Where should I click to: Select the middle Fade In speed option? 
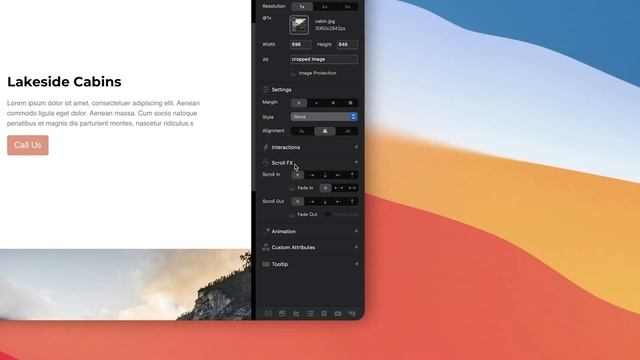(x=338, y=188)
